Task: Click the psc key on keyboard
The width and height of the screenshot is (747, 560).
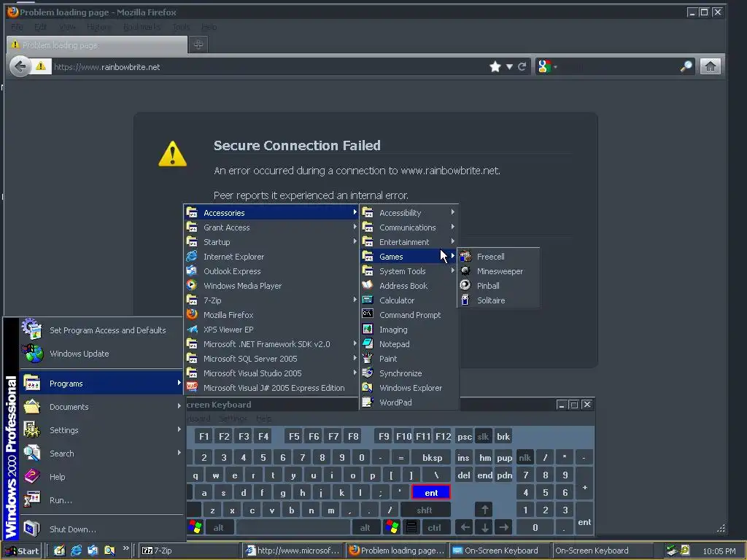Action: [x=465, y=437]
